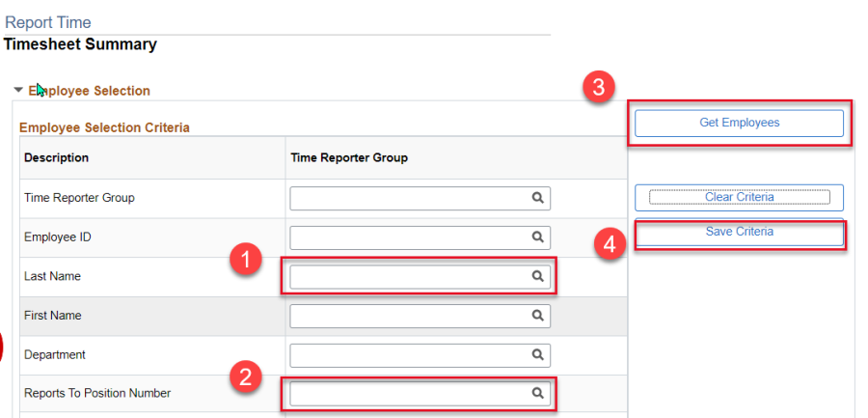Focus the Employee ID text field
This screenshot has height=418, width=868.
pyautogui.click(x=420, y=237)
